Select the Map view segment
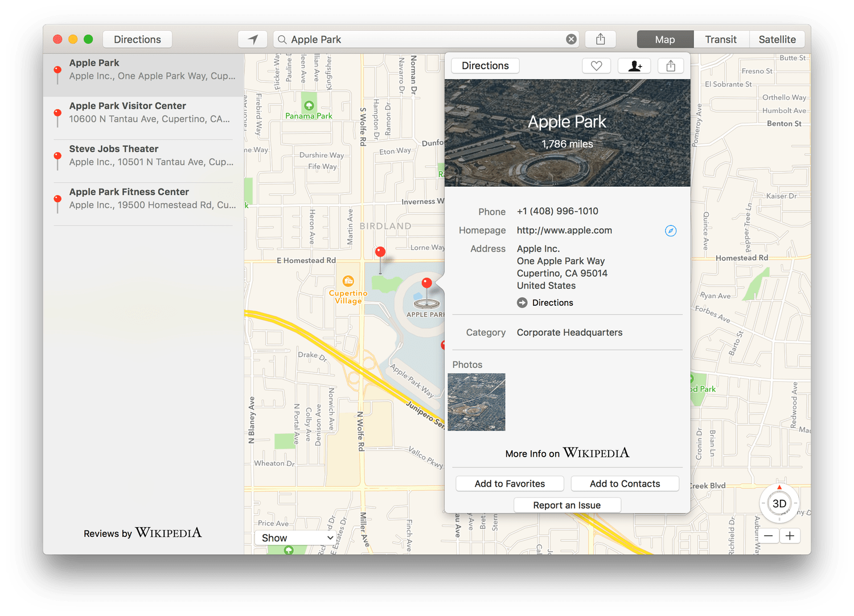 [x=664, y=39]
